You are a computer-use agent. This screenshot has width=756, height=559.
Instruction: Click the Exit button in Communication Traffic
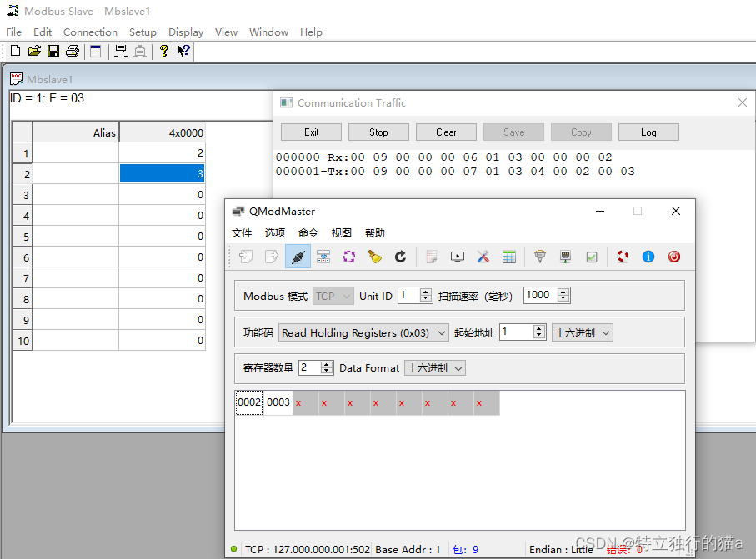point(311,132)
